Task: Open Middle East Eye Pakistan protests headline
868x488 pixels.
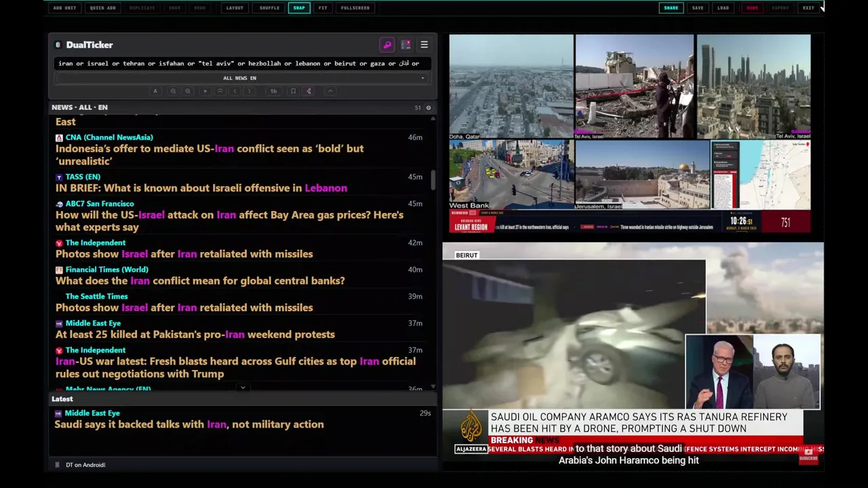Action: coord(195,334)
